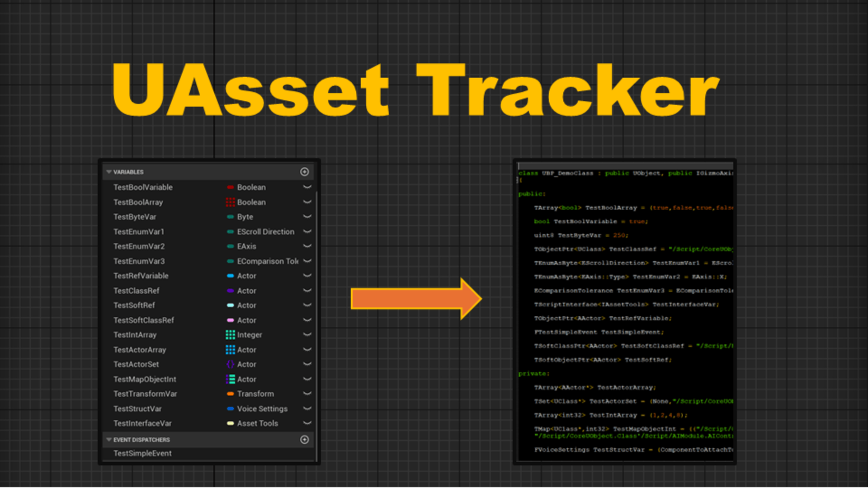Viewport: 868px width, 488px height.
Task: Click the blue Voice Settings struct icon
Action: 230,408
